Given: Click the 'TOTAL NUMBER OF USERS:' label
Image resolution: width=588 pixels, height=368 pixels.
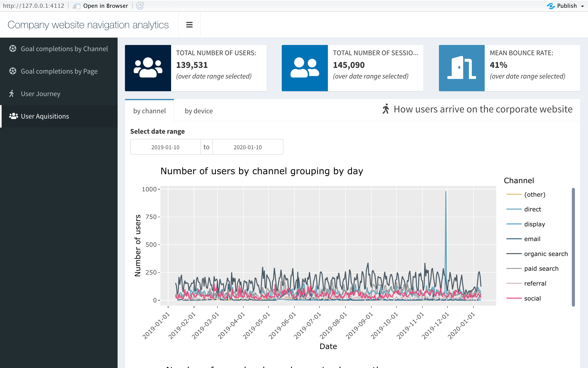Looking at the screenshot, I should tap(216, 53).
